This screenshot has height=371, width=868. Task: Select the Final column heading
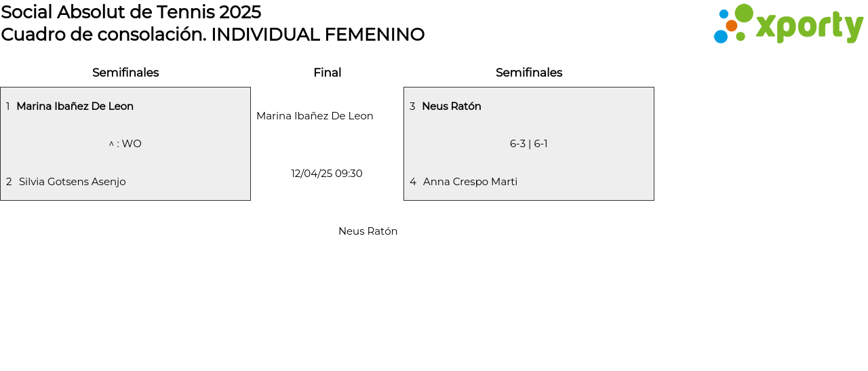click(327, 73)
